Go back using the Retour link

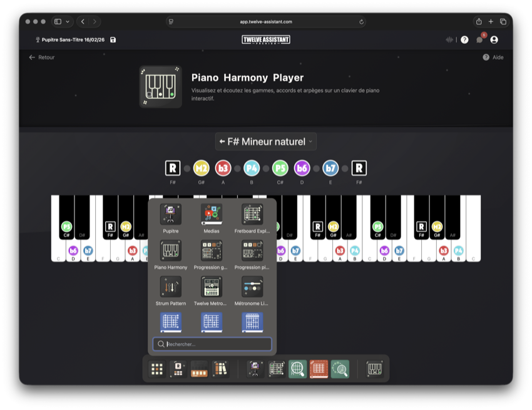42,57
